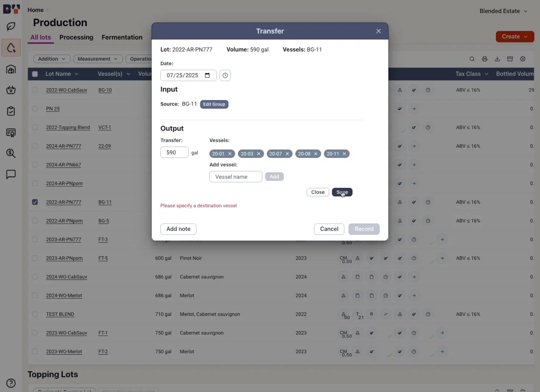
Task: Click the help question mark icon
Action: 11,383
